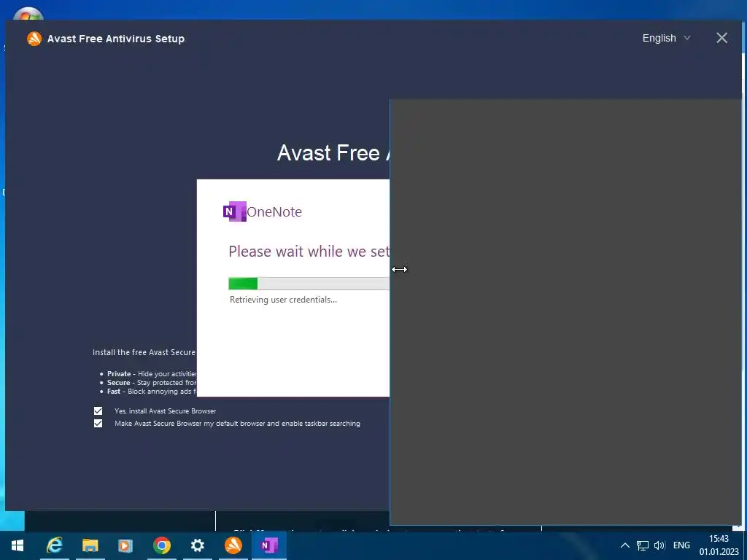Open Settings gear in taskbar
The width and height of the screenshot is (747, 560).
click(x=197, y=545)
